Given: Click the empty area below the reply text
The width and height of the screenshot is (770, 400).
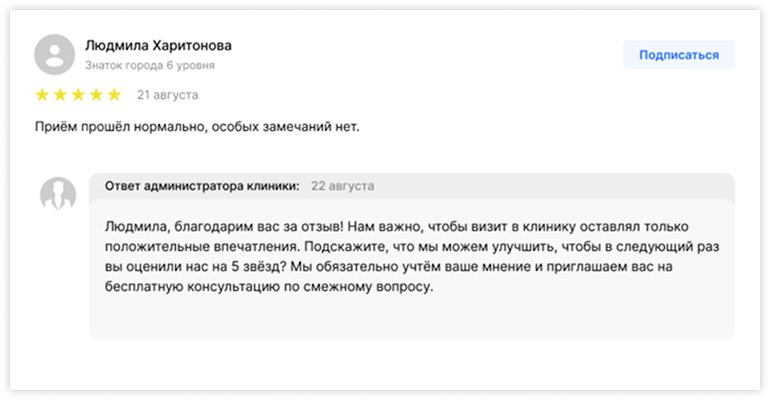Looking at the screenshot, I should 410,320.
